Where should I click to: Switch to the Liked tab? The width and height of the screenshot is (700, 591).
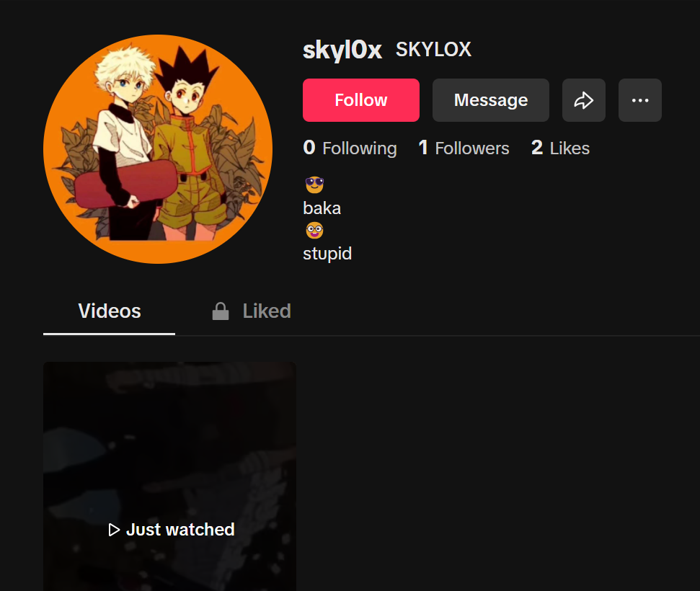(252, 311)
